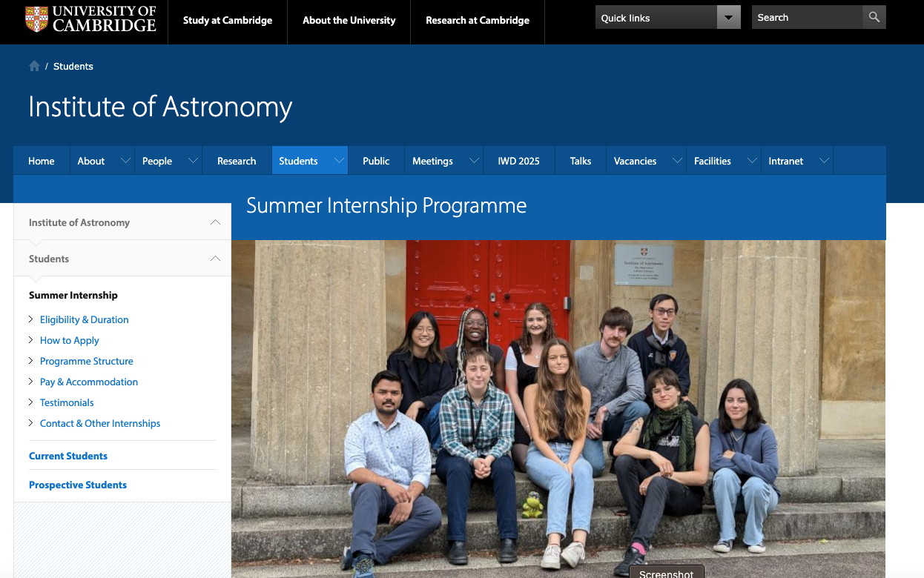Collapse the Institute of Astronomy sidebar arrow
The height and width of the screenshot is (578, 924).
[215, 222]
